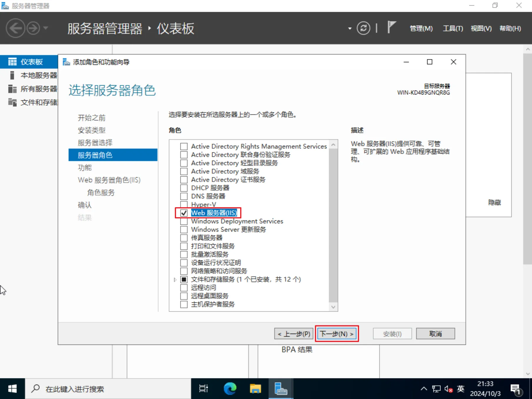
Task: Check 主机保护者服务 role
Action: click(x=184, y=304)
